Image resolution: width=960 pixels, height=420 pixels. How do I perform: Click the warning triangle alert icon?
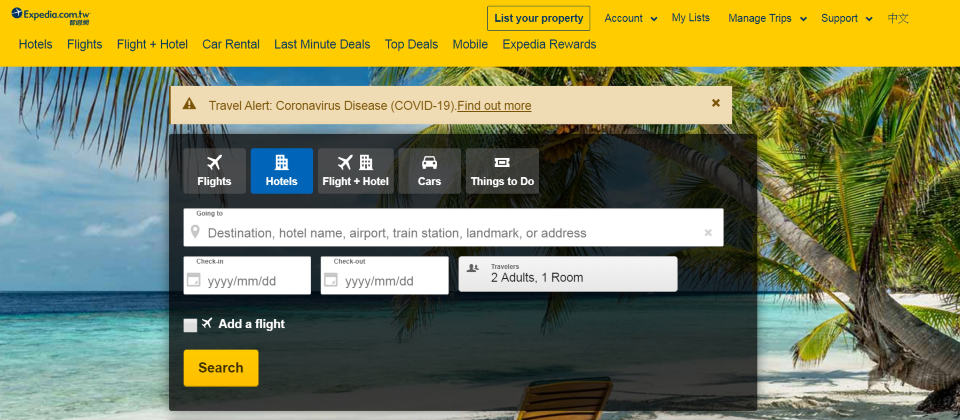190,105
